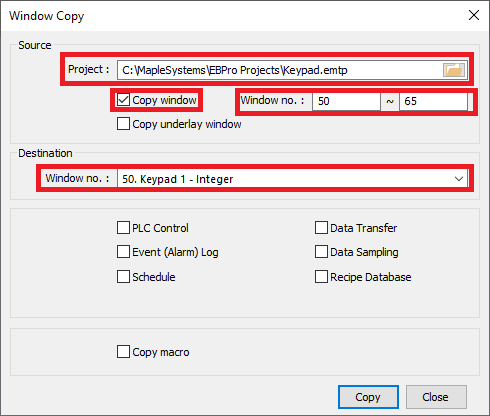The image size is (490, 416).
Task: Click the Copy underlay window label text
Action: [187, 124]
